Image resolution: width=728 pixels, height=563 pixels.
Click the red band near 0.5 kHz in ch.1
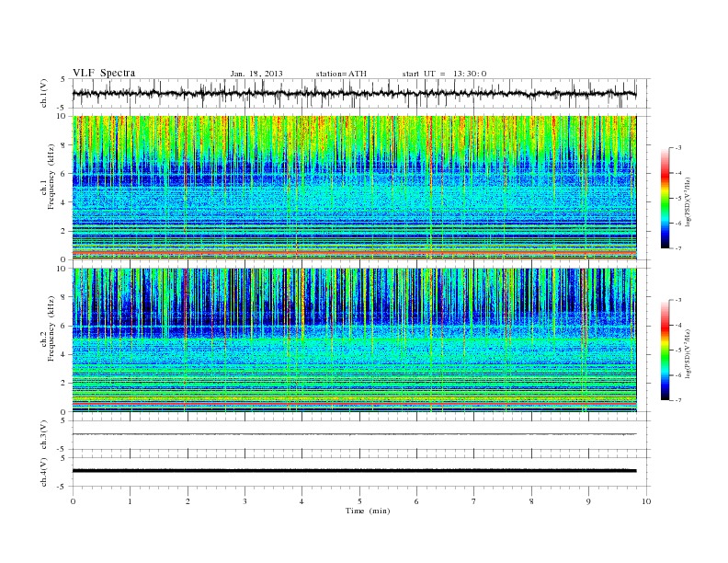(x=354, y=252)
